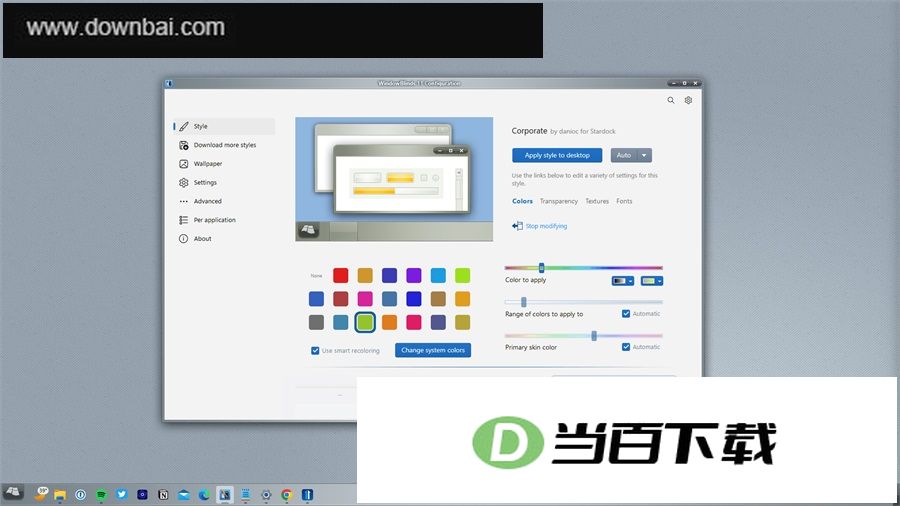This screenshot has height=506, width=900.
Task: Click the WindowBlinds title bar app icon
Action: pos(169,83)
